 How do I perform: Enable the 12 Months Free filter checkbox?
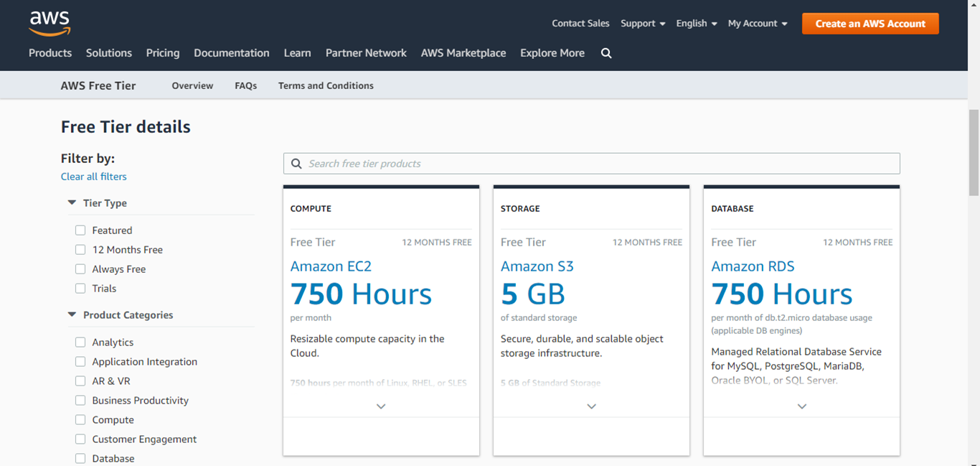coord(80,250)
